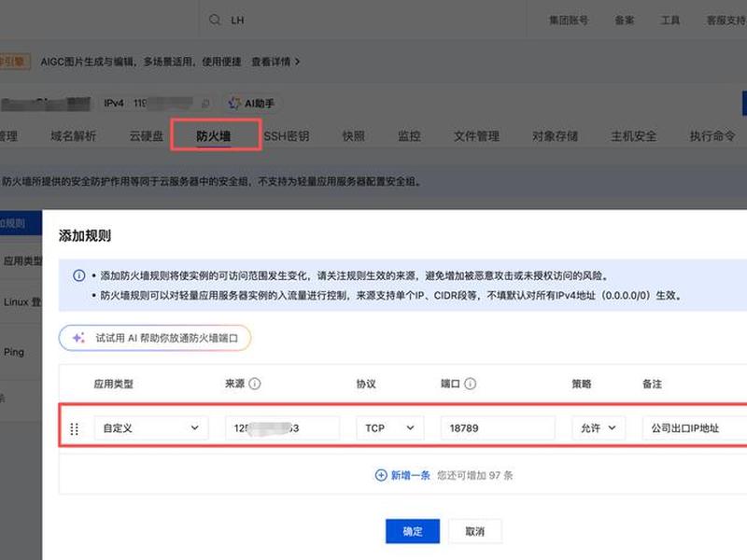Screen dimensions: 747x560
Task: Click 试试用 AI 帮助你放通防火墙端口 button
Action: tap(155, 338)
